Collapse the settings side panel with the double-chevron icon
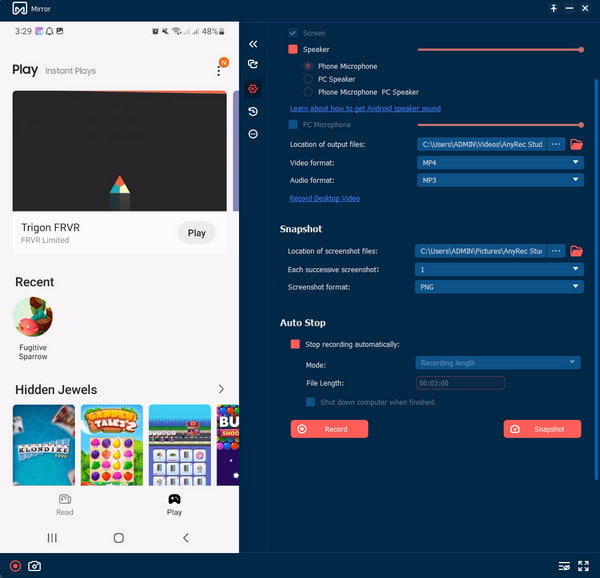Image resolution: width=600 pixels, height=578 pixels. (253, 44)
